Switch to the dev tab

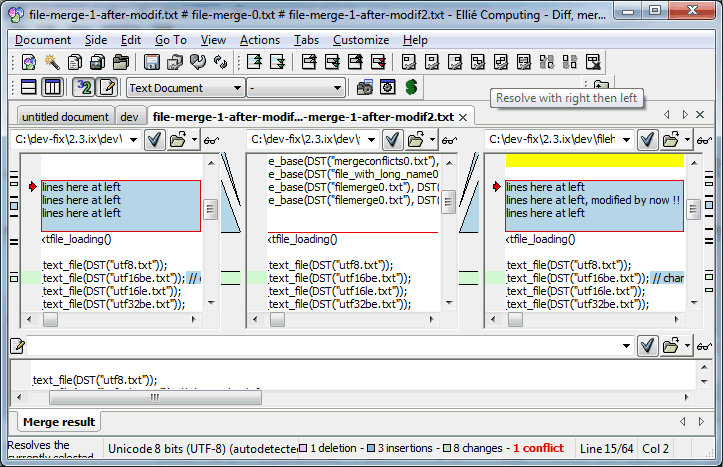(129, 117)
